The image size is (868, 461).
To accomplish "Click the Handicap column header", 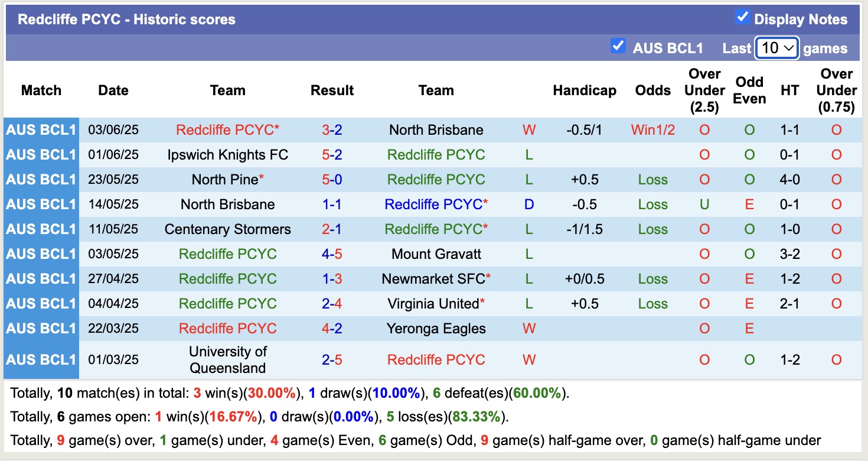I will 585,90.
